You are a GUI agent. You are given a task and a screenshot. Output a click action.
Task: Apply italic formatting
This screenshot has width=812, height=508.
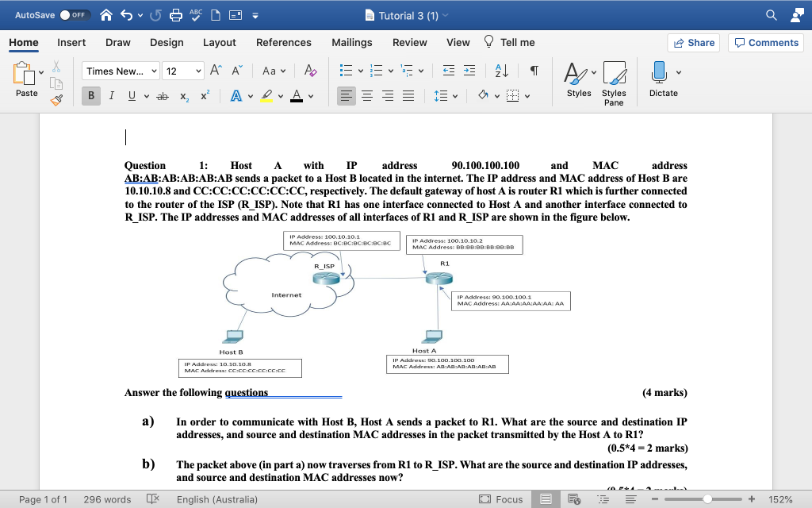[x=111, y=95]
